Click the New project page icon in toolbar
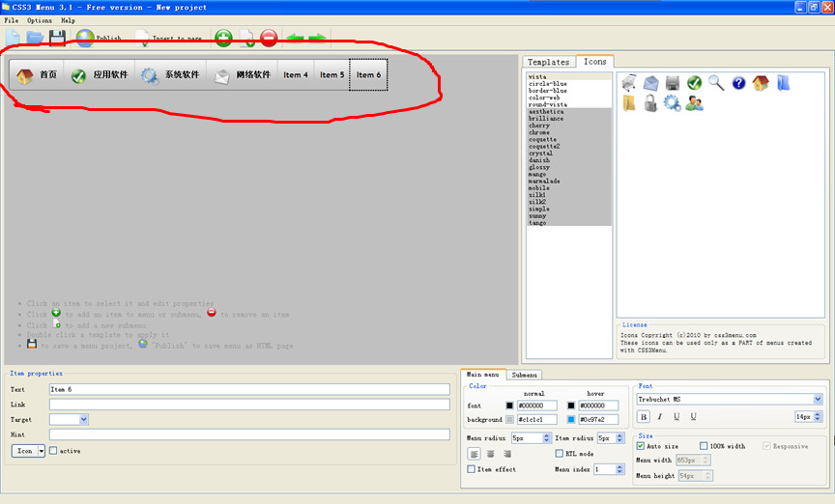The height and width of the screenshot is (504, 835). click(x=13, y=38)
